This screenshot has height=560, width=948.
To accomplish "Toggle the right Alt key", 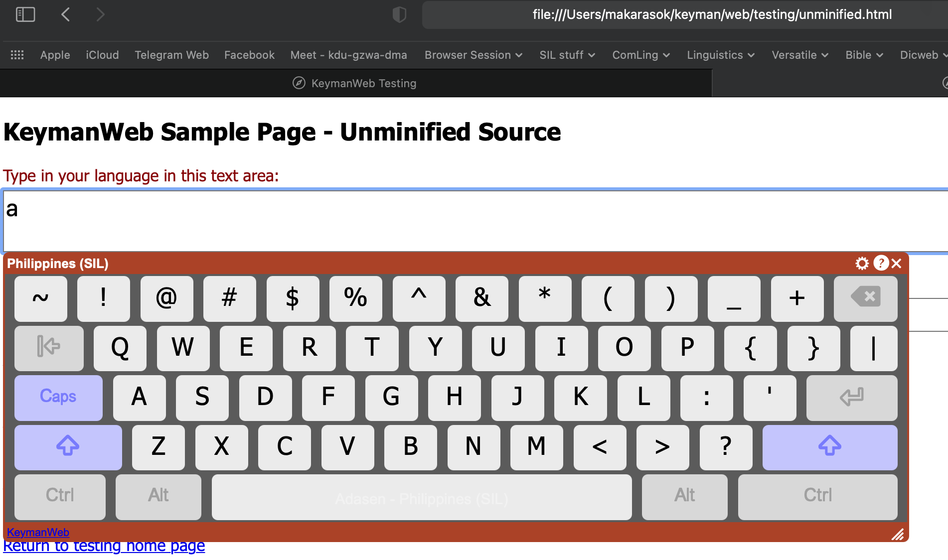I will point(684,496).
